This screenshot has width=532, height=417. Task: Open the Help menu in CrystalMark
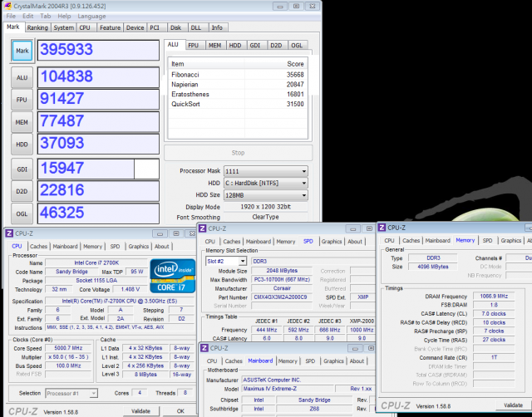[x=64, y=17]
